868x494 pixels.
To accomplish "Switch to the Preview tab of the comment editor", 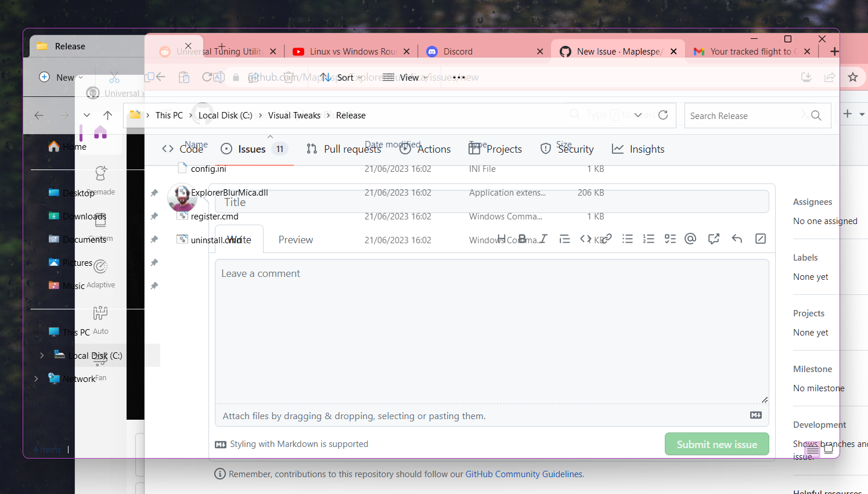I will coord(296,239).
